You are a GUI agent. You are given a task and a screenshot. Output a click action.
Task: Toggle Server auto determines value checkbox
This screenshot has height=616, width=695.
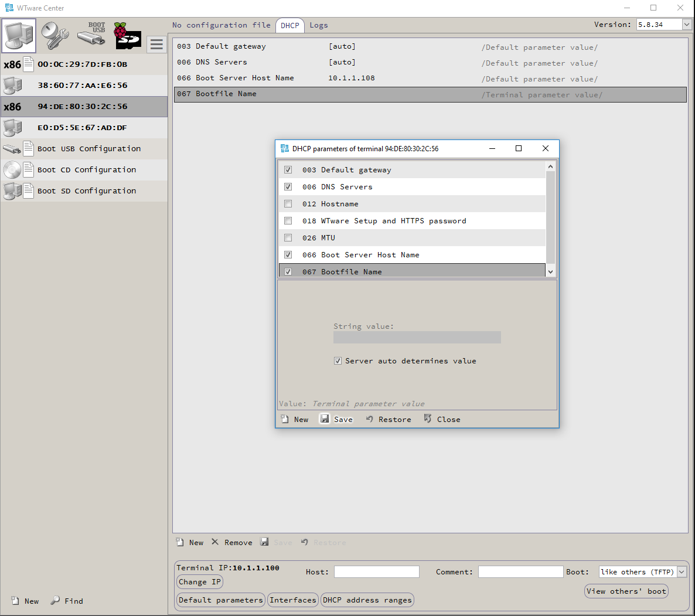[x=338, y=361]
